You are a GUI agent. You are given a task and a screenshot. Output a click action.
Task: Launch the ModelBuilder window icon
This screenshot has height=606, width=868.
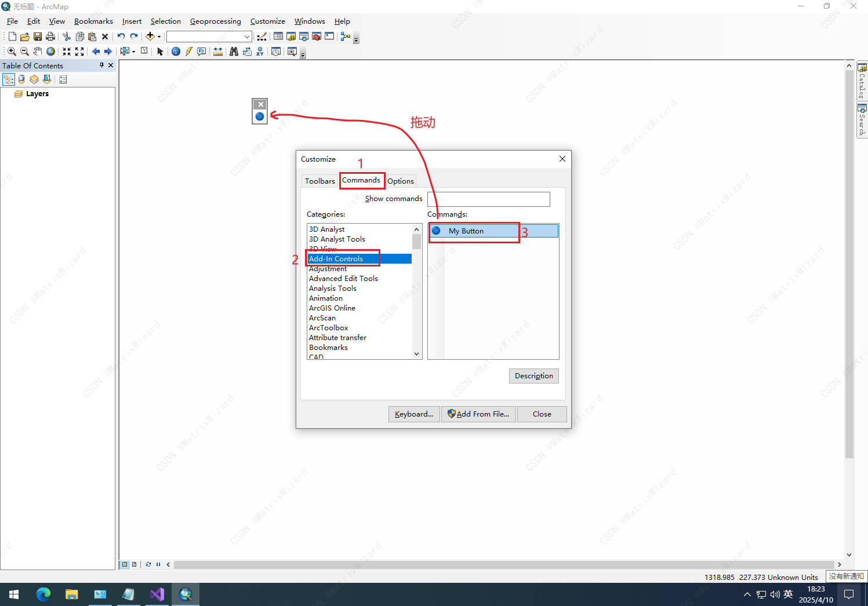pyautogui.click(x=346, y=36)
